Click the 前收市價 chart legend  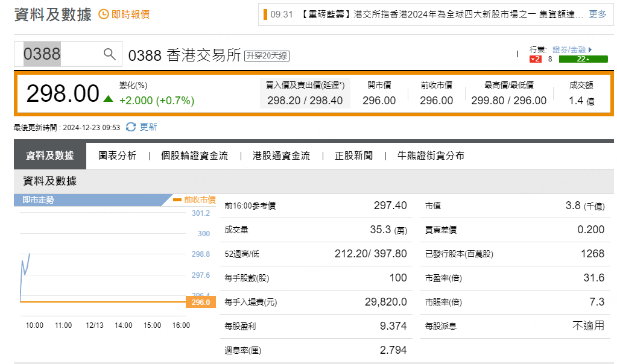point(195,199)
